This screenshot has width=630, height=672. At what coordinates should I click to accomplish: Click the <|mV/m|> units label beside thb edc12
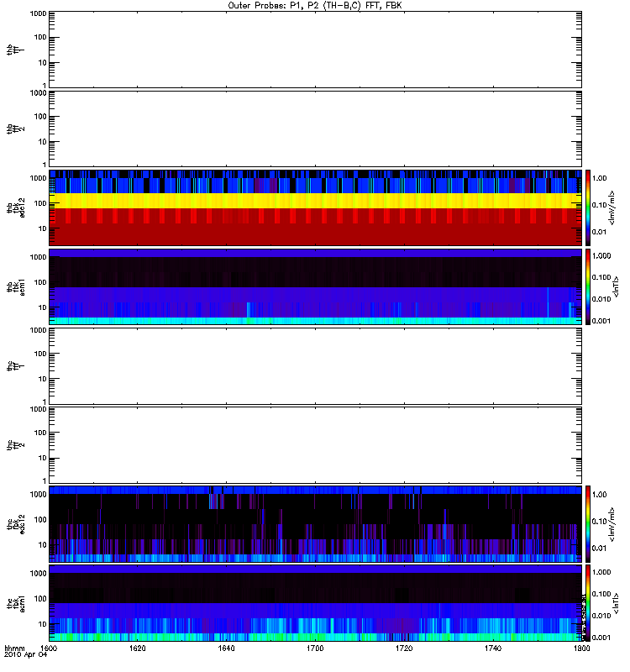point(612,207)
